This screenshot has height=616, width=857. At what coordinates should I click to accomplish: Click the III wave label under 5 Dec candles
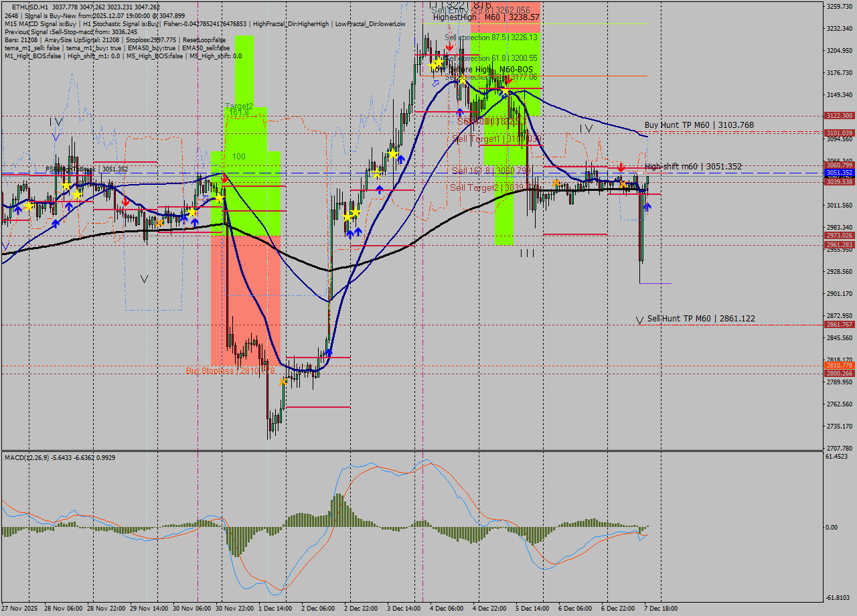tap(527, 253)
